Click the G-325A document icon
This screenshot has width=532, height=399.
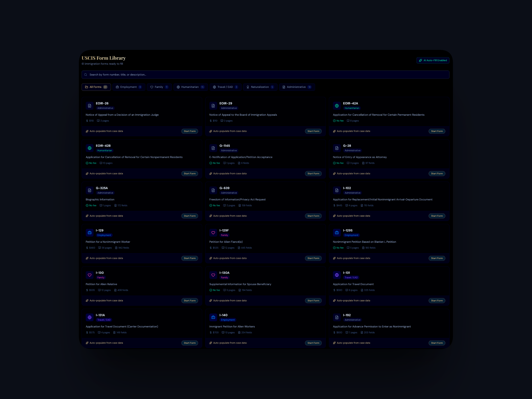[x=89, y=190]
